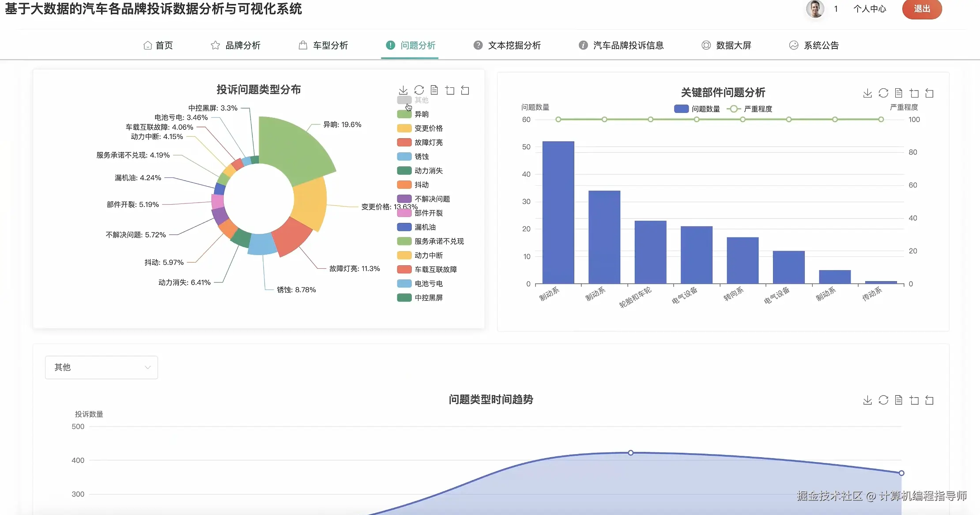Hide 故障灯亮 series via legend
Screen dimensions: 980x515
[428, 143]
